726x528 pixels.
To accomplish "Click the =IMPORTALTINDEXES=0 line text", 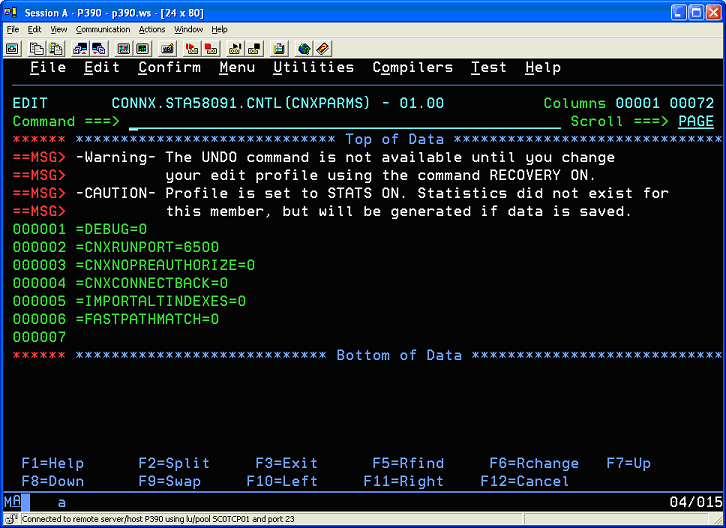I will (161, 302).
